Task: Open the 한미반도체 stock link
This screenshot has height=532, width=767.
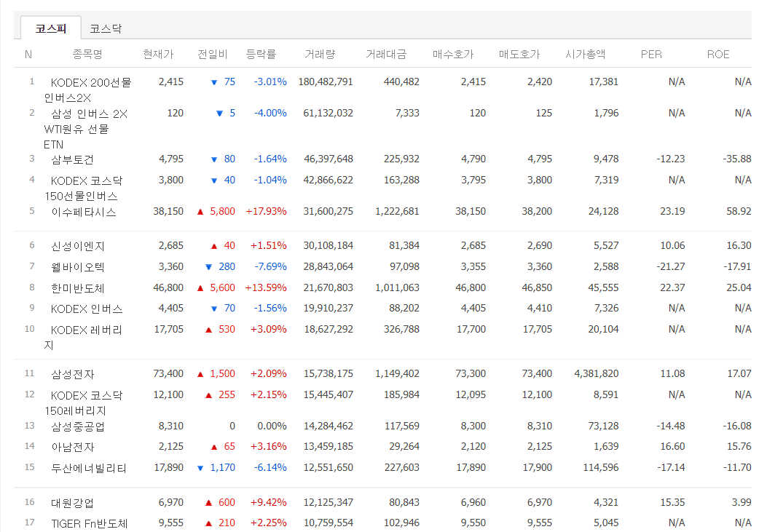Action: pos(78,288)
